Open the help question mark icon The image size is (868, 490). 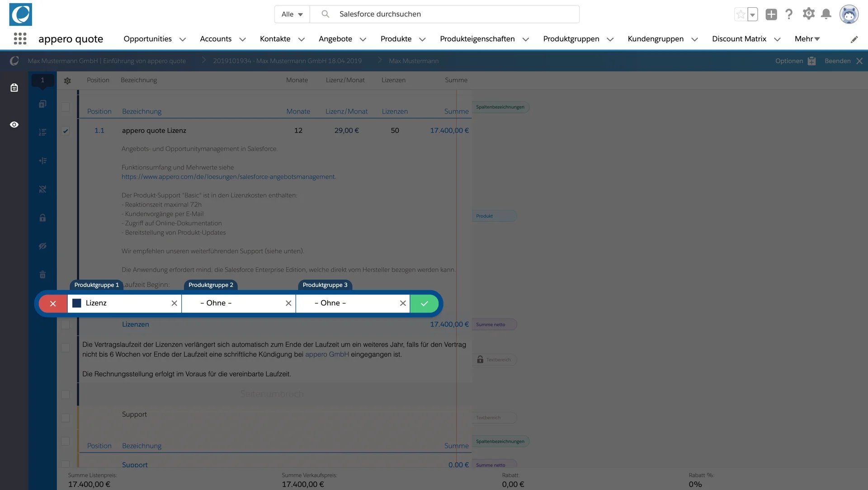pos(789,14)
